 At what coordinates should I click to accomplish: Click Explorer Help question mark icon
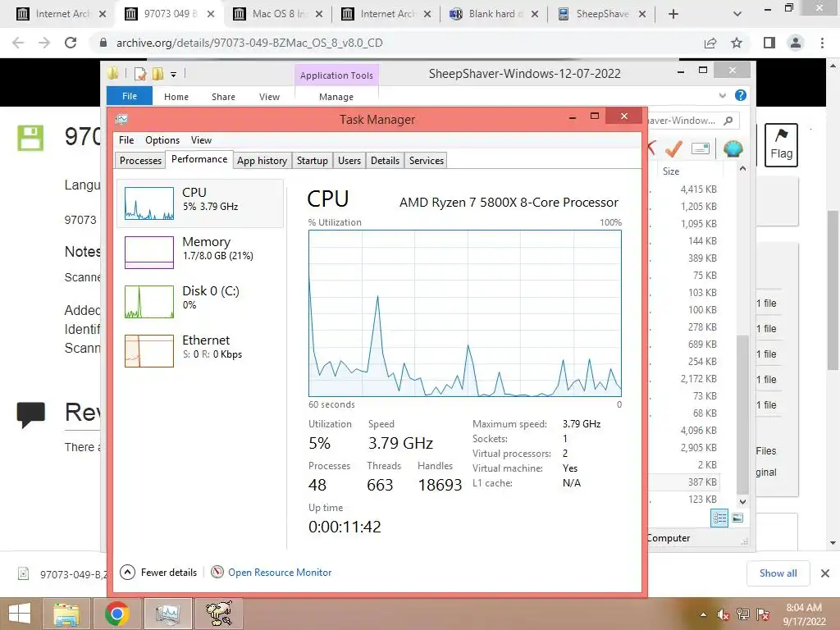741,95
